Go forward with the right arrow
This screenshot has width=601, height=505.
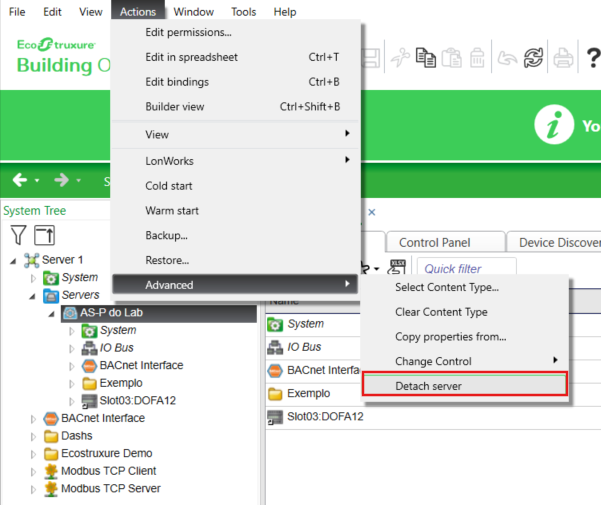[x=61, y=179]
